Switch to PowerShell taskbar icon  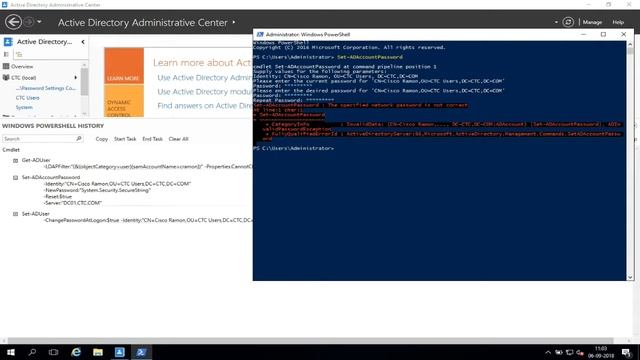(141, 352)
